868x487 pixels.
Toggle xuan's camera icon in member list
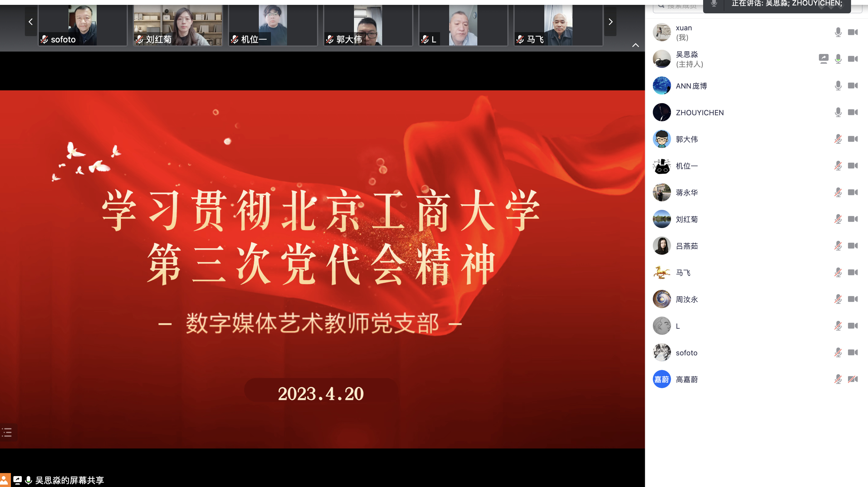pos(853,32)
